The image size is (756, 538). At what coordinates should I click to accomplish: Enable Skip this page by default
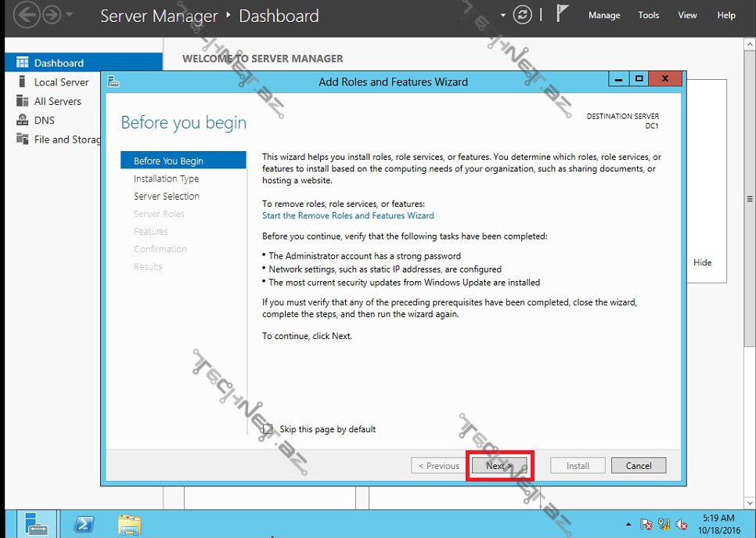pyautogui.click(x=268, y=429)
